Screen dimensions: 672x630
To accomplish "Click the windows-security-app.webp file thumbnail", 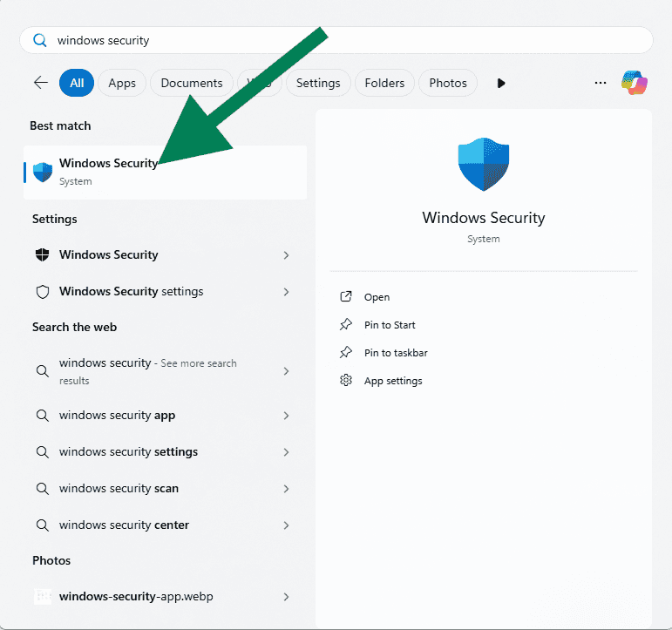I will coord(43,597).
